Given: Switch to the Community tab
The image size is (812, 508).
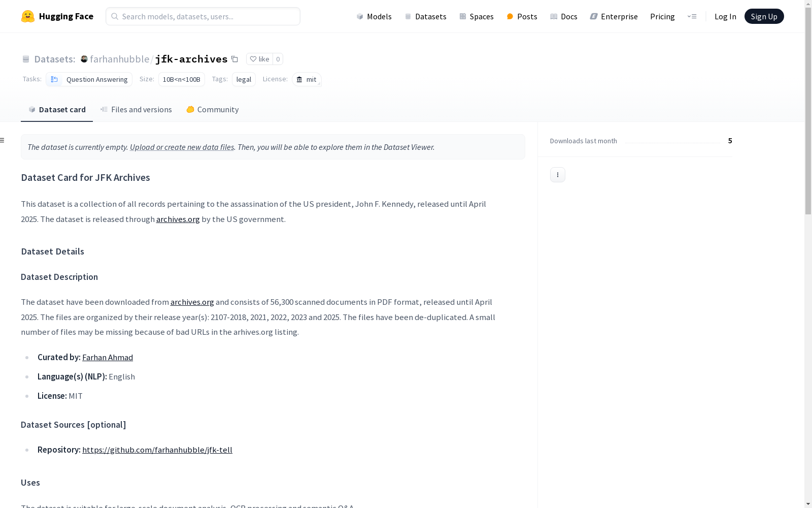Looking at the screenshot, I should pos(212,110).
